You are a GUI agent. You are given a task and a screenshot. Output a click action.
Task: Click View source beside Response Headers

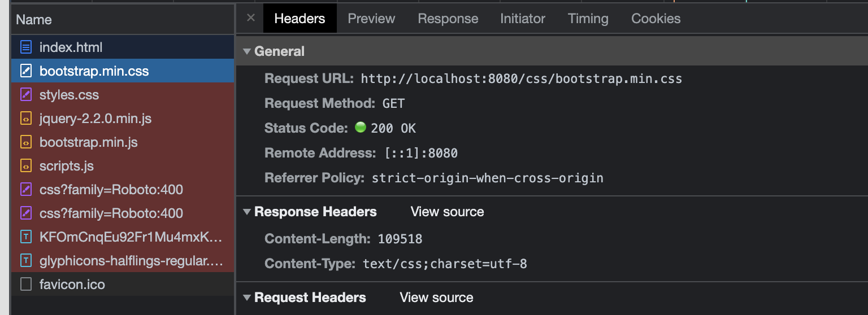[447, 212]
